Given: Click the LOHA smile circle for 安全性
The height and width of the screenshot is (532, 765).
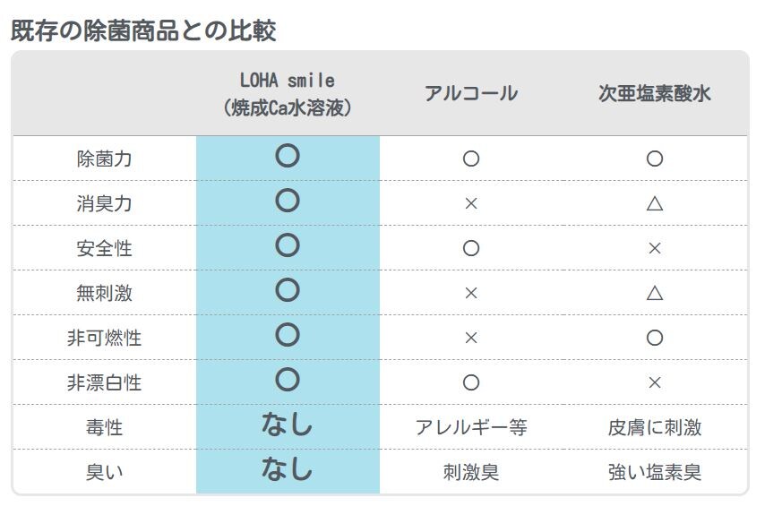Looking at the screenshot, I should click(288, 246).
